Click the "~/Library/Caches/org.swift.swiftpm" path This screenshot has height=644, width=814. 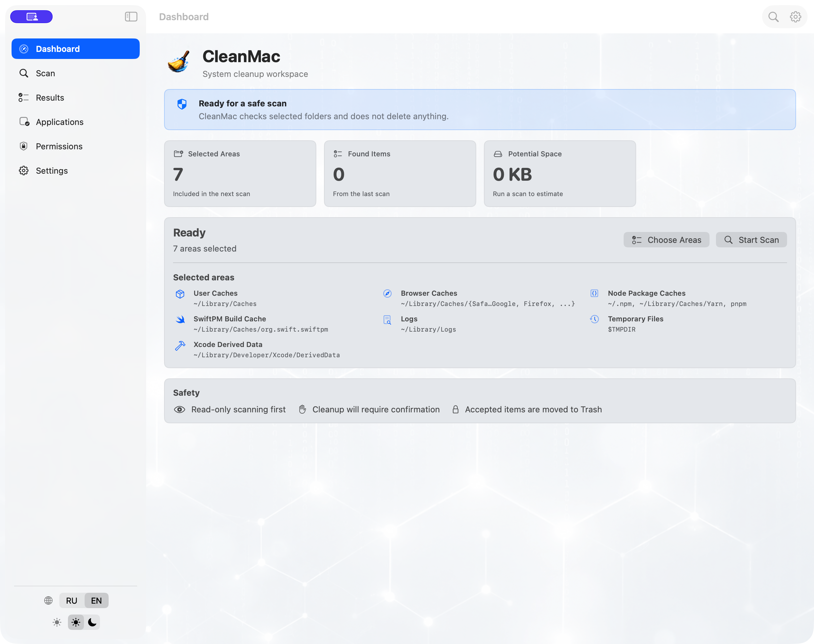click(x=261, y=330)
